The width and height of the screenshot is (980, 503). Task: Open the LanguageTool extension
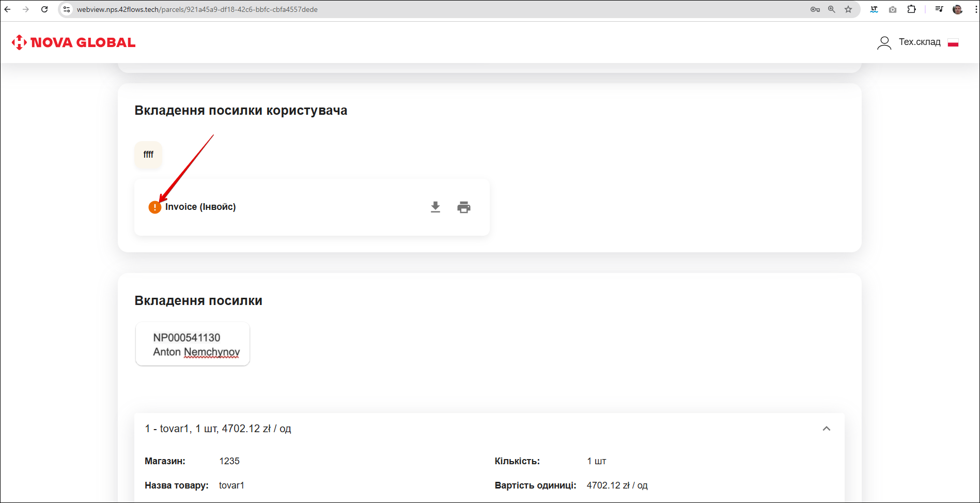(x=874, y=9)
